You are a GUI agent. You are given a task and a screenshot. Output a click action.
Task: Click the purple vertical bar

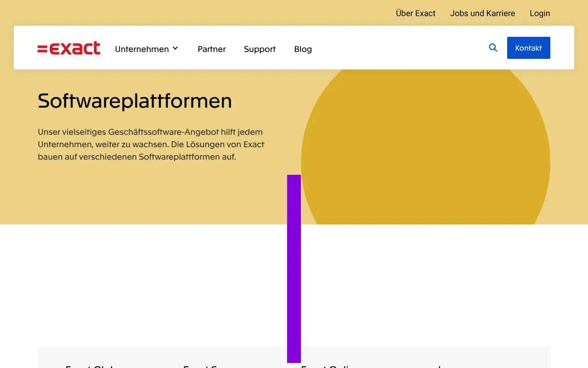(x=294, y=269)
